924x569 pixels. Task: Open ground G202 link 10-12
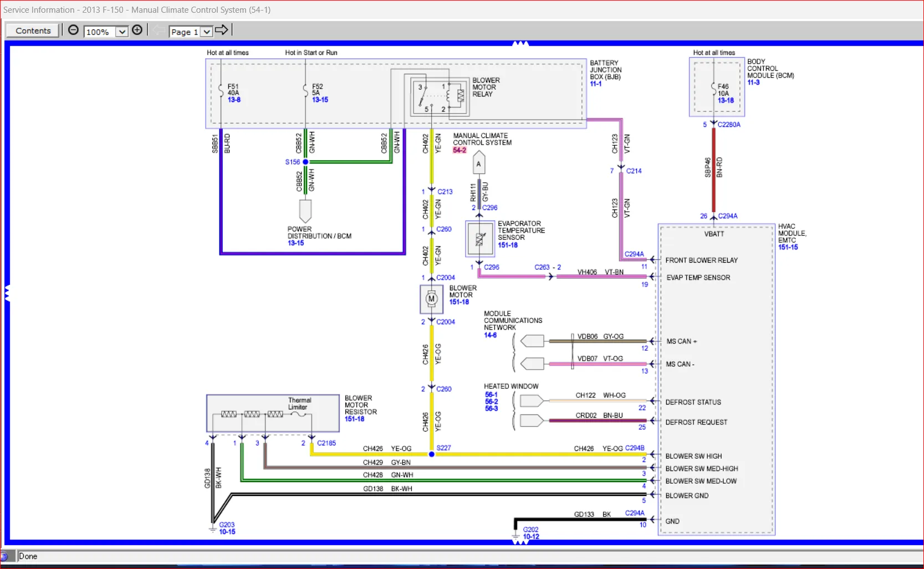(530, 536)
